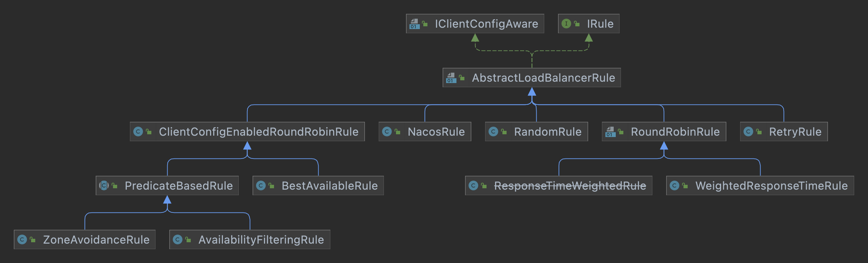Click the green lock icon on WeightedResponseTimeRule

tap(685, 186)
